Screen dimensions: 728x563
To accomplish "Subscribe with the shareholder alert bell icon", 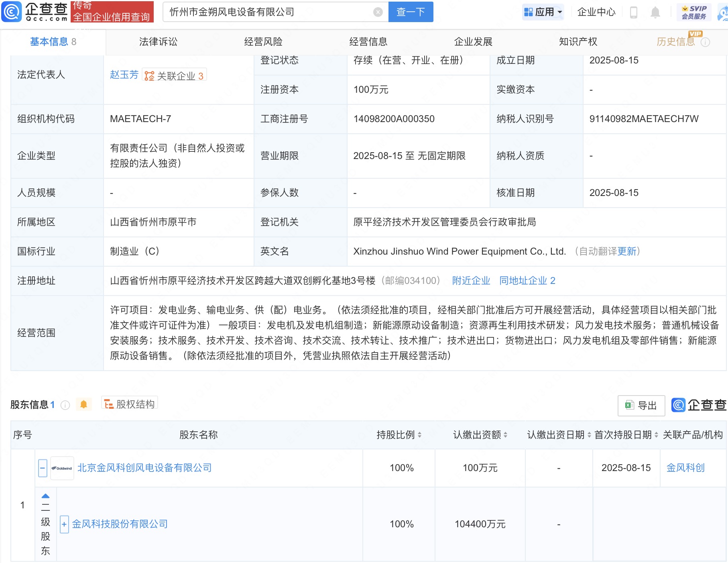I will (83, 404).
